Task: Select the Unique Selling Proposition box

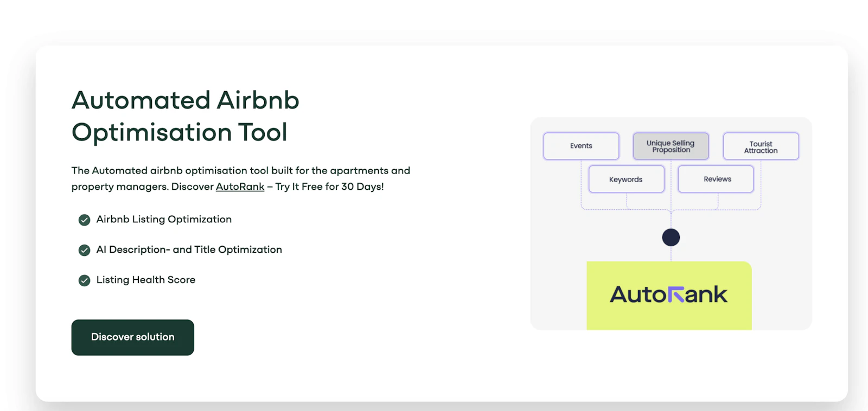Action: 671,146
